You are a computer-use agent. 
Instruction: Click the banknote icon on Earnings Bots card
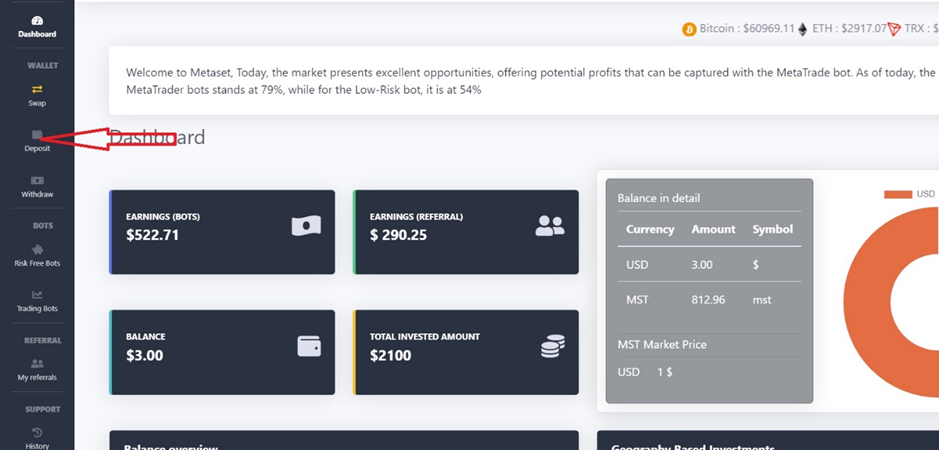306,226
